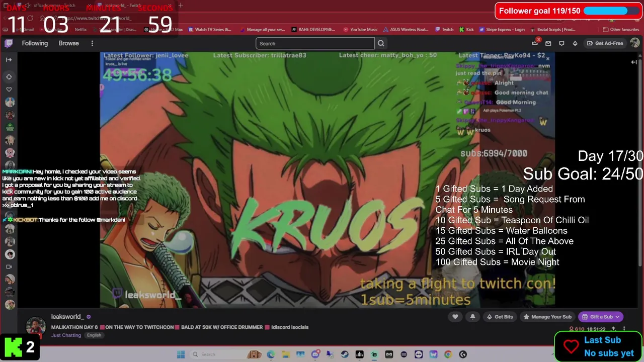Open the three-dot menu beside Browse

92,43
